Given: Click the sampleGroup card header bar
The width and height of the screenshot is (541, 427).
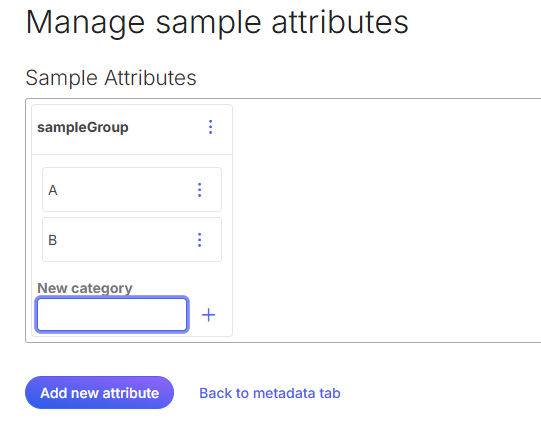Looking at the screenshot, I should [132, 130].
